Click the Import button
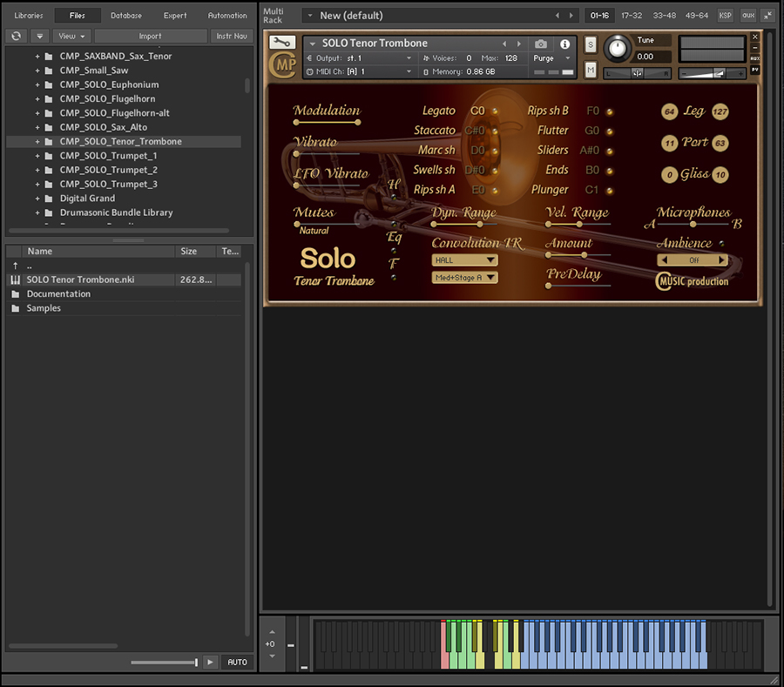 tap(150, 36)
